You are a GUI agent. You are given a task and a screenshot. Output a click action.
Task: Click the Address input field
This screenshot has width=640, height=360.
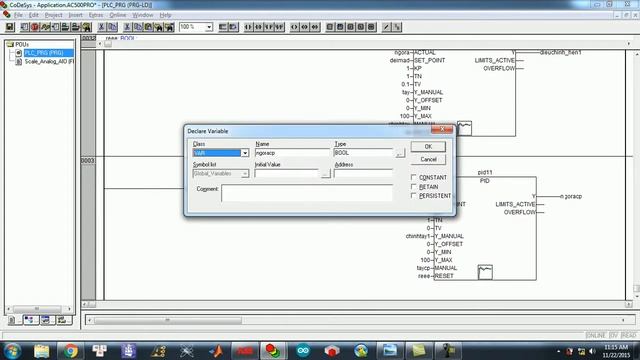363,174
